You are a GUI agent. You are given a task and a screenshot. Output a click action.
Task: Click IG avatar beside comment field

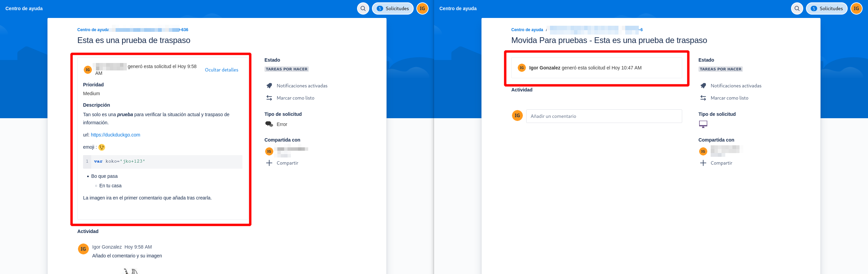click(517, 115)
